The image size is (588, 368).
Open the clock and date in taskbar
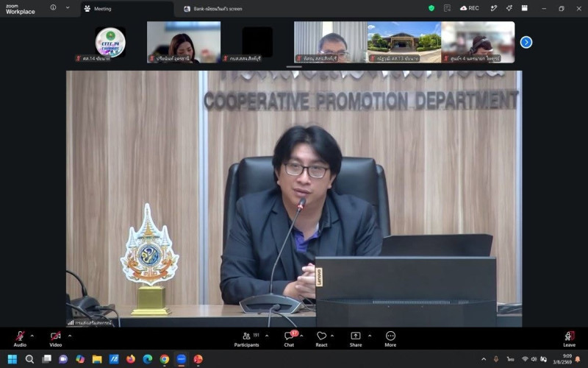[x=562, y=359]
